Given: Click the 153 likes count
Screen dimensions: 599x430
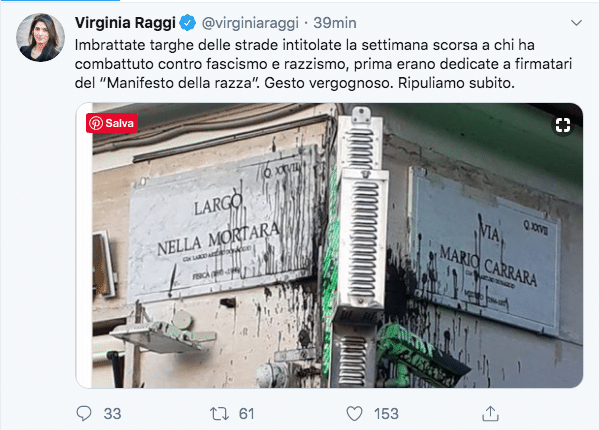Looking at the screenshot, I should 386,414.
